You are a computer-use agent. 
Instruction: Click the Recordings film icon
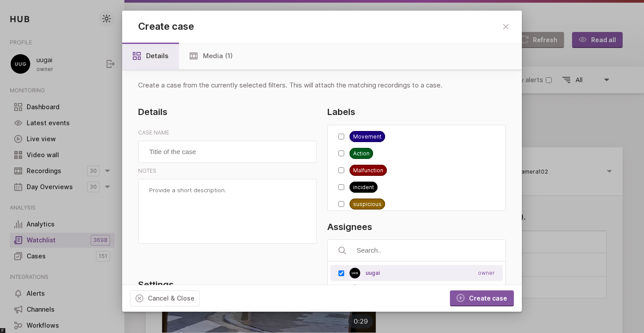click(x=18, y=171)
